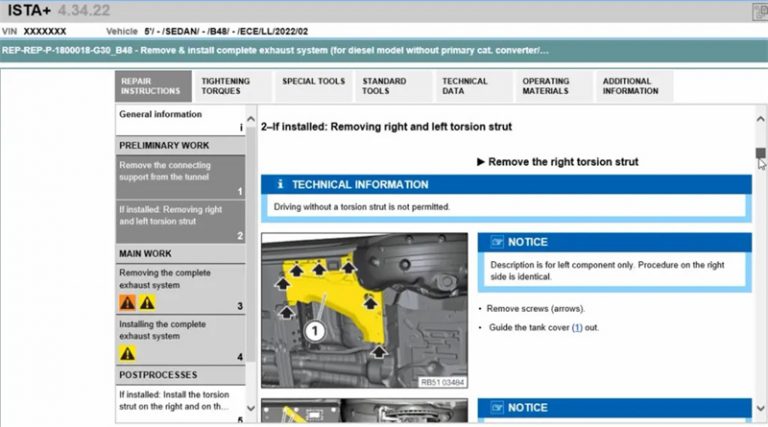The image size is (768, 427).
Task: Open the Technical Data tab
Action: tap(465, 86)
